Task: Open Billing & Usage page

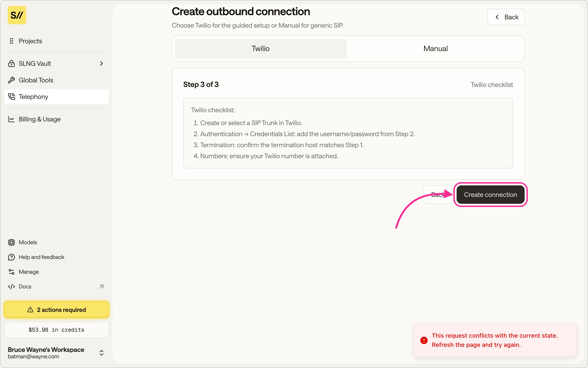Action: [x=56, y=119]
